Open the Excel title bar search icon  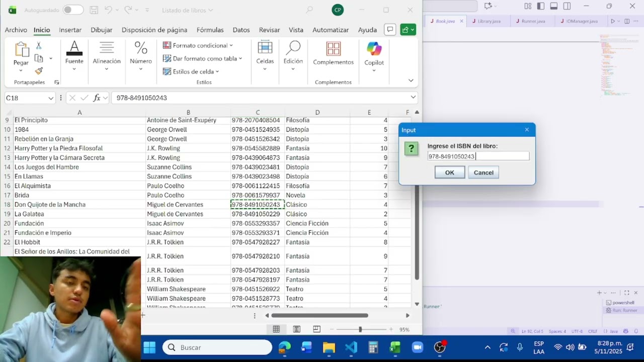pos(309,10)
